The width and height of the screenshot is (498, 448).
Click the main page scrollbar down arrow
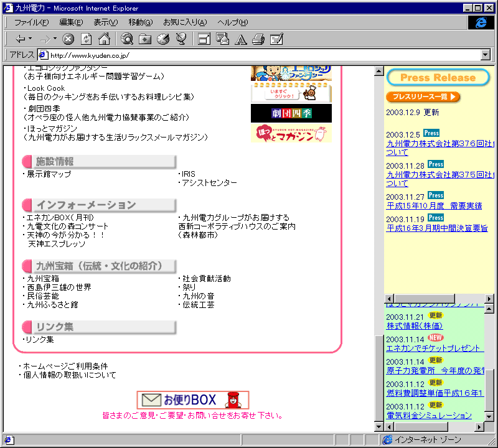[378, 427]
